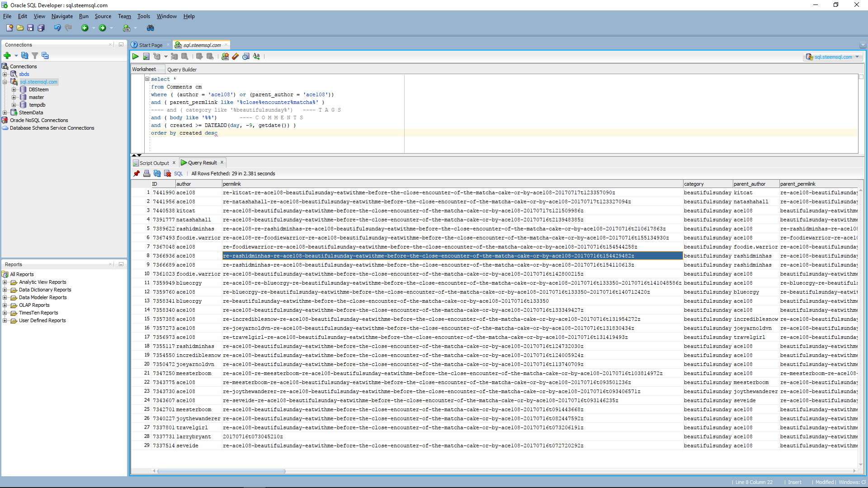868x488 pixels.
Task: Select the larrybryant author cell
Action: (198, 436)
